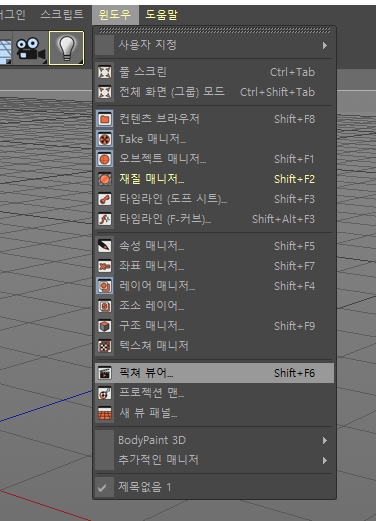Click the 구조 매니저 cube icon
This screenshot has width=376, height=521.
click(x=105, y=326)
